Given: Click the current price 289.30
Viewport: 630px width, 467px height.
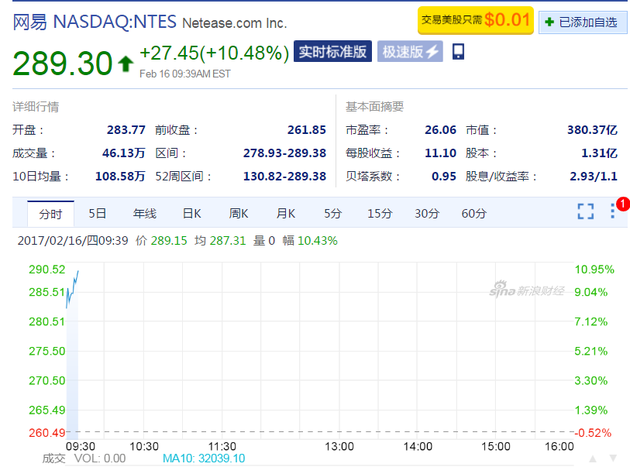Looking at the screenshot, I should click(x=62, y=63).
